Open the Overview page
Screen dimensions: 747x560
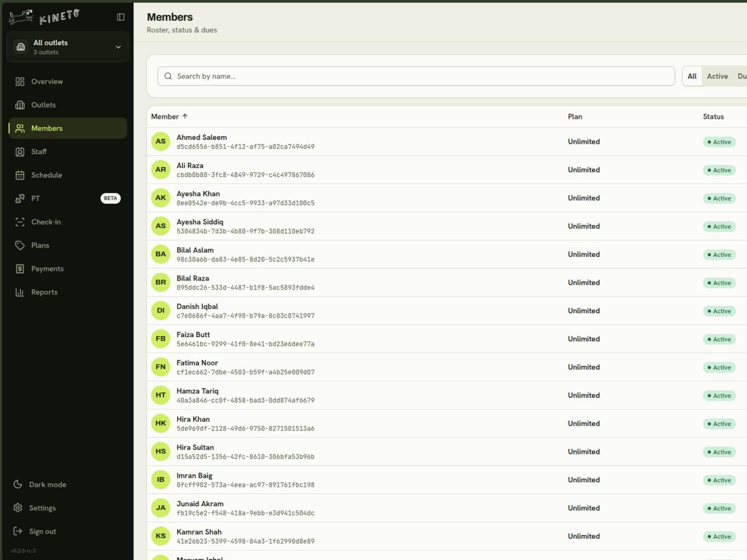click(x=68, y=82)
